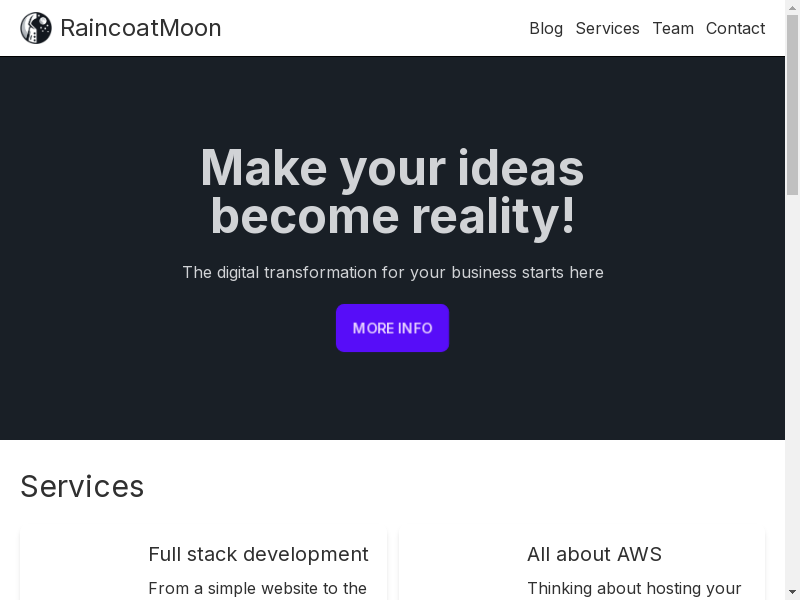Click the Services section heading
Viewport: 800px width, 600px height.
[82, 486]
